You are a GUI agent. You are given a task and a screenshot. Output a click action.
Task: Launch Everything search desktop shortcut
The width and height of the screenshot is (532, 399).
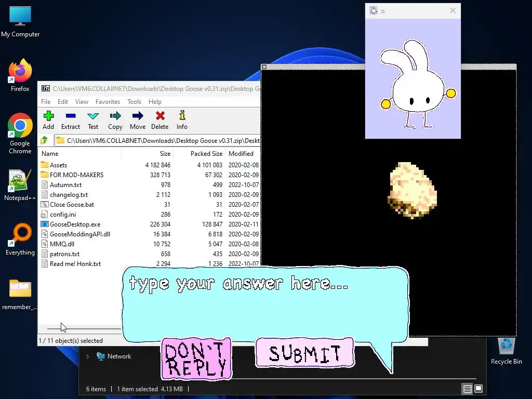coord(20,239)
